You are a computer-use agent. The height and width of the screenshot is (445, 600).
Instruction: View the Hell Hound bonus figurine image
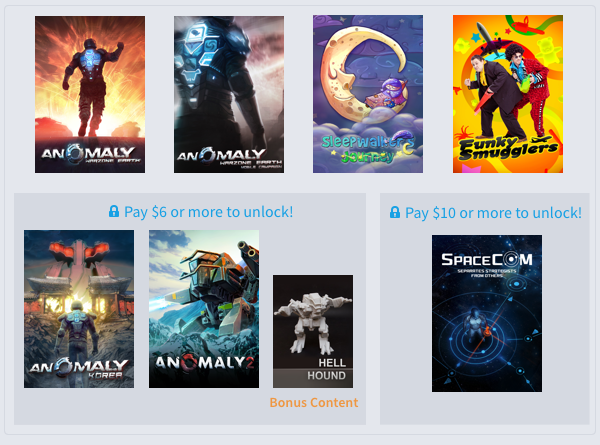click(313, 331)
